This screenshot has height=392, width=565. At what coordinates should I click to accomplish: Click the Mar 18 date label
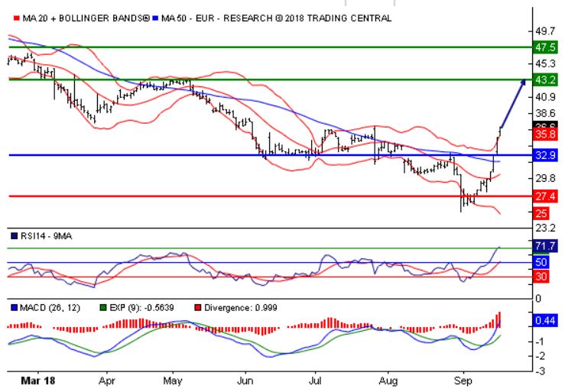click(x=38, y=381)
